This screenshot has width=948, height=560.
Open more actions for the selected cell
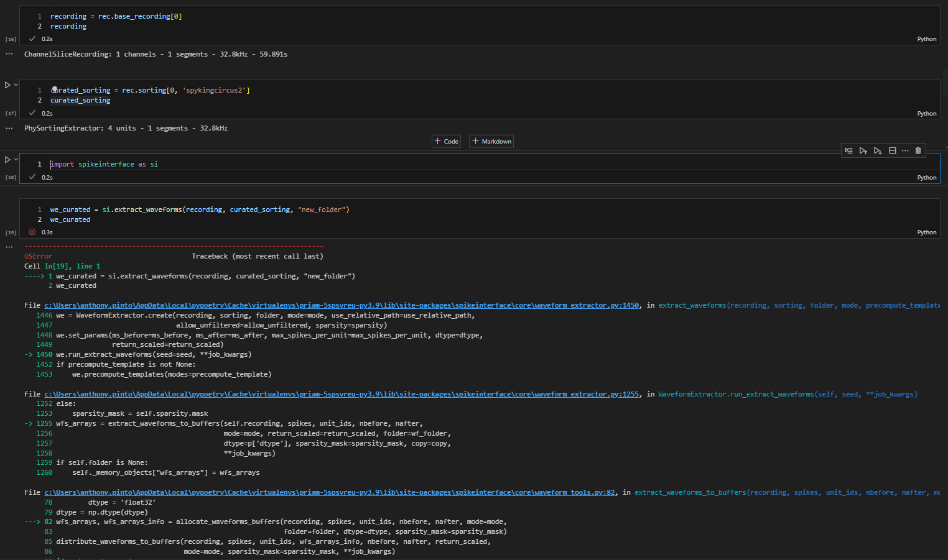click(x=905, y=150)
